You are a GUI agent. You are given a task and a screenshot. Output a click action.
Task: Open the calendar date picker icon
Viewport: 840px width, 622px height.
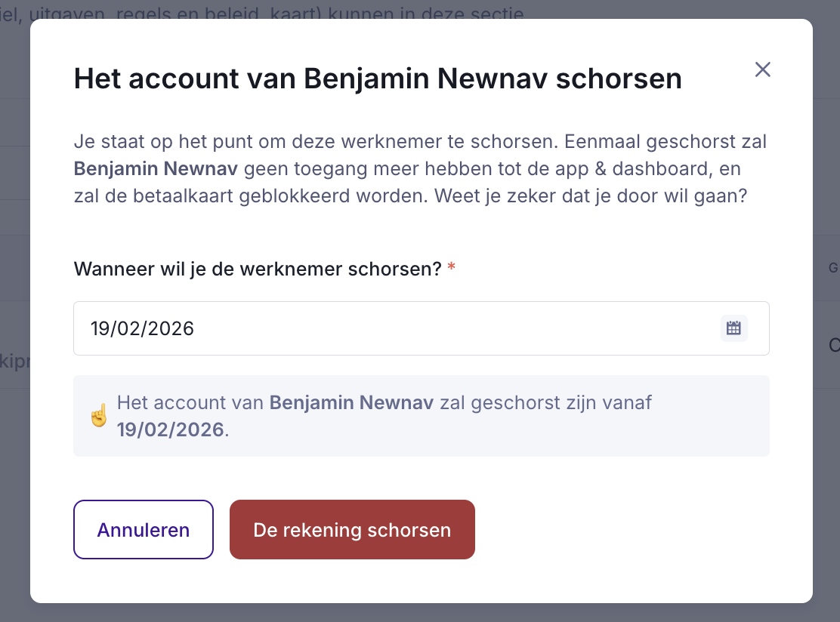(x=733, y=328)
